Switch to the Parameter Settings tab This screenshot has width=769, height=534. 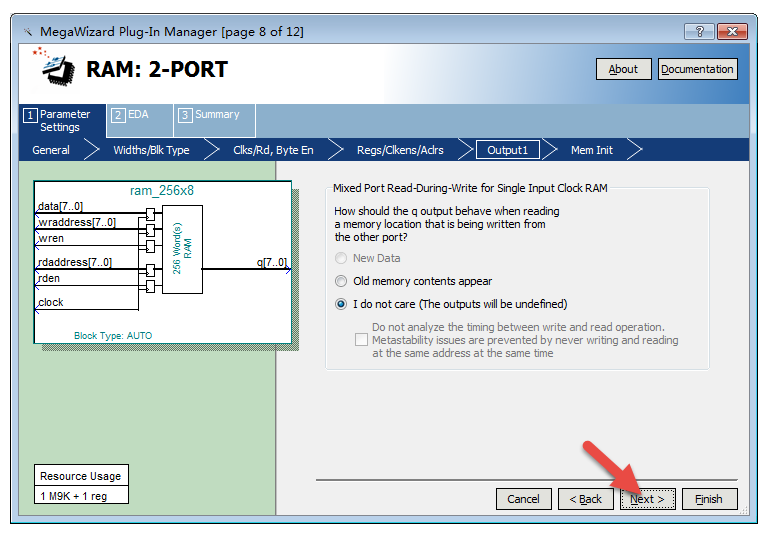(x=63, y=121)
